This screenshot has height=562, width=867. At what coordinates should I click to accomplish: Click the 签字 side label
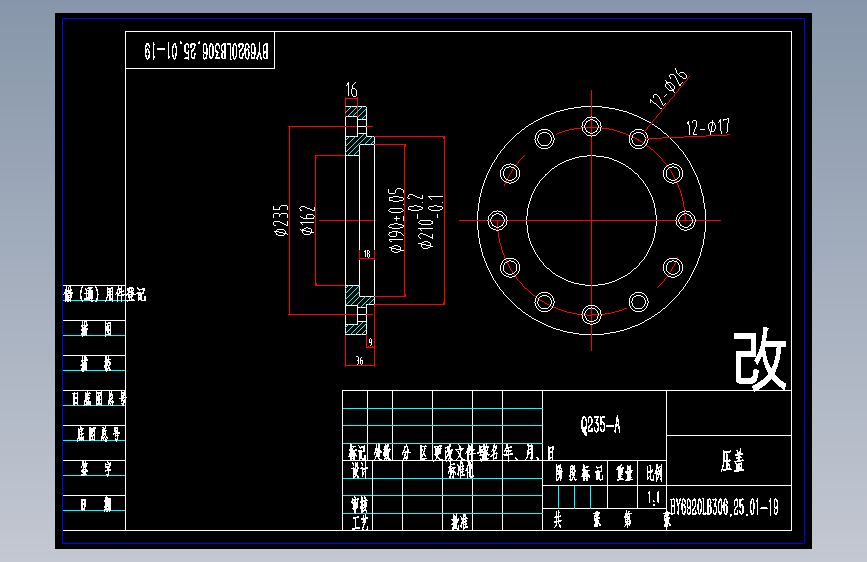tap(96, 469)
